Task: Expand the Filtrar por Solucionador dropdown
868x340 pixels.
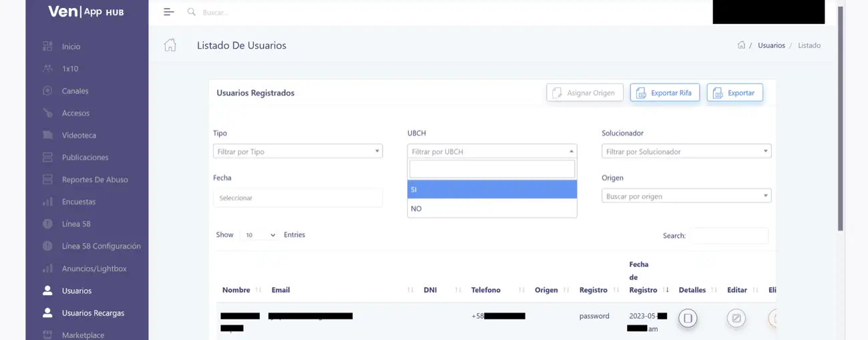Action: (x=686, y=152)
